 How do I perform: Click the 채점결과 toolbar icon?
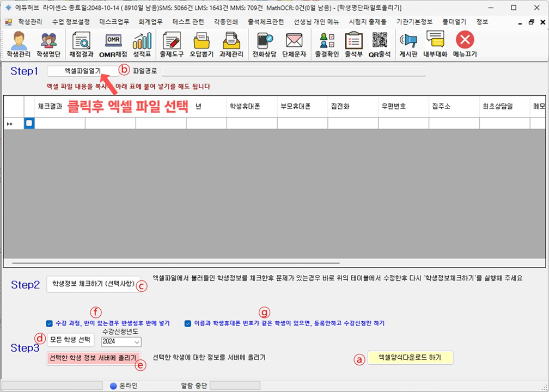point(81,45)
